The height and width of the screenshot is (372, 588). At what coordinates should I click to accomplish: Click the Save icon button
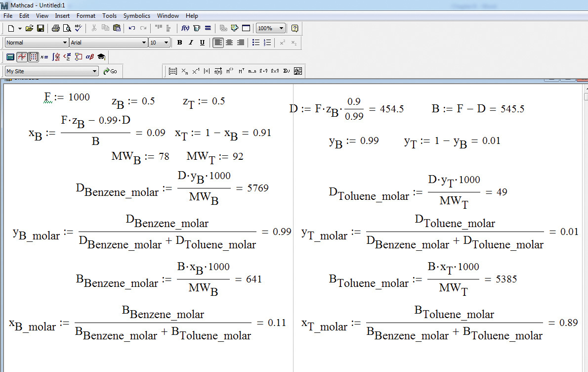(41, 28)
